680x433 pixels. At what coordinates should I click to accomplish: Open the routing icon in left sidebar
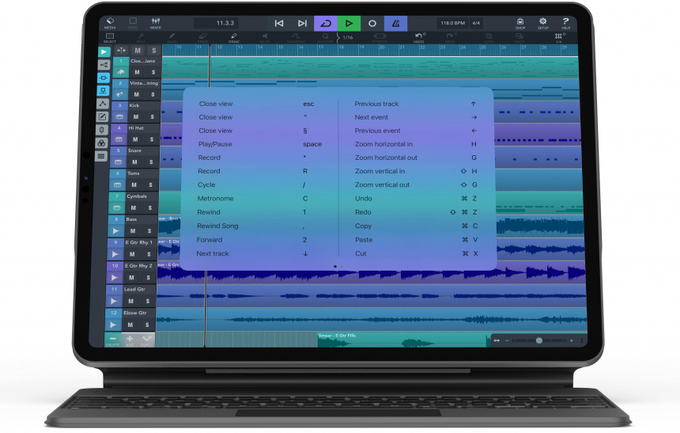point(104,65)
